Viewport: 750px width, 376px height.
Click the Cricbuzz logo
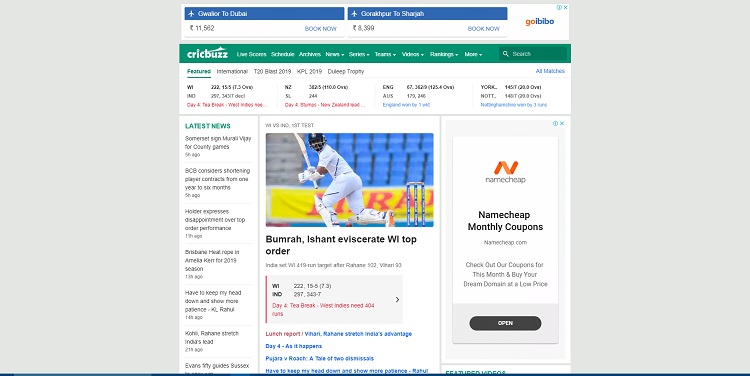(x=208, y=53)
